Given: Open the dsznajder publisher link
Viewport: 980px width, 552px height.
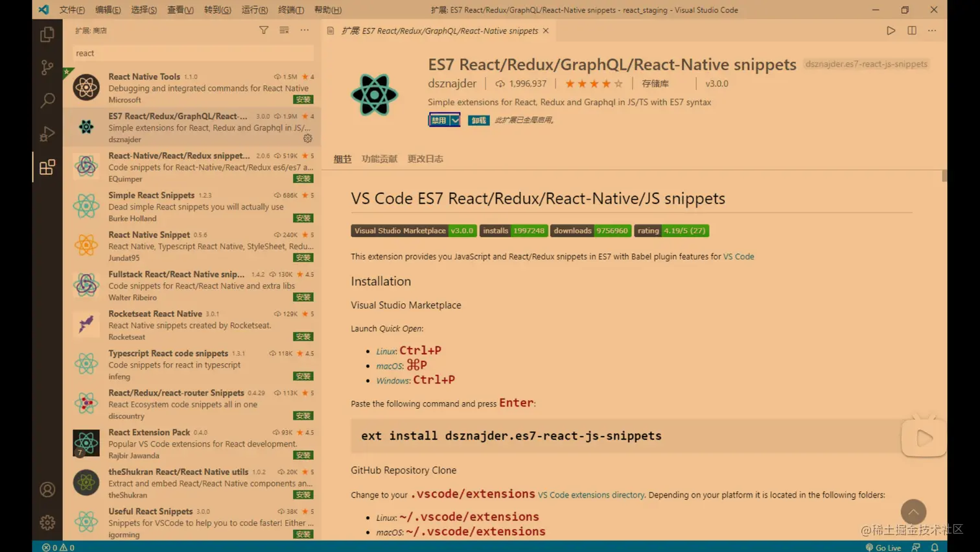Looking at the screenshot, I should pyautogui.click(x=452, y=84).
